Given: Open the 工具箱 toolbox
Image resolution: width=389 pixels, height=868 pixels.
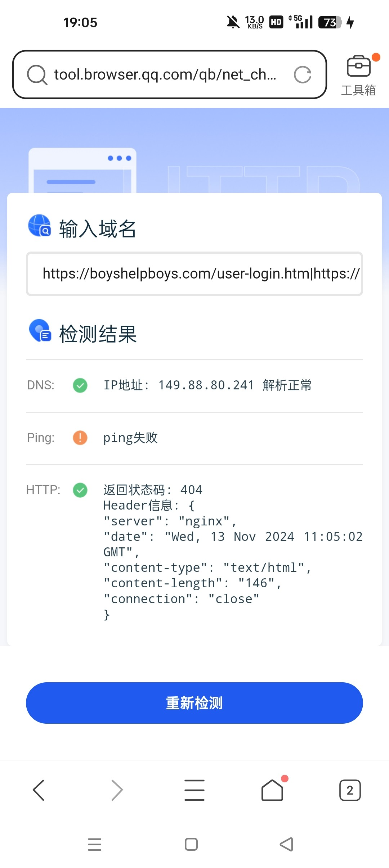Looking at the screenshot, I should pos(358,76).
